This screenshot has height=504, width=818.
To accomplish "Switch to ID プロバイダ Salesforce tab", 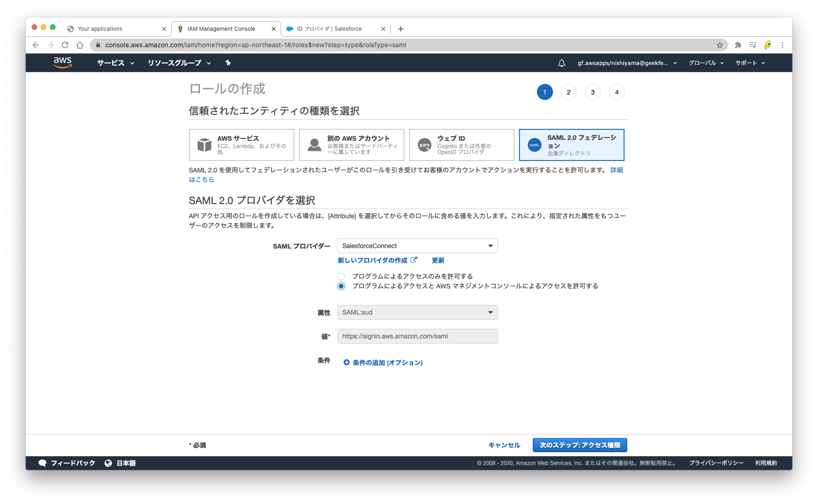I will (336, 29).
